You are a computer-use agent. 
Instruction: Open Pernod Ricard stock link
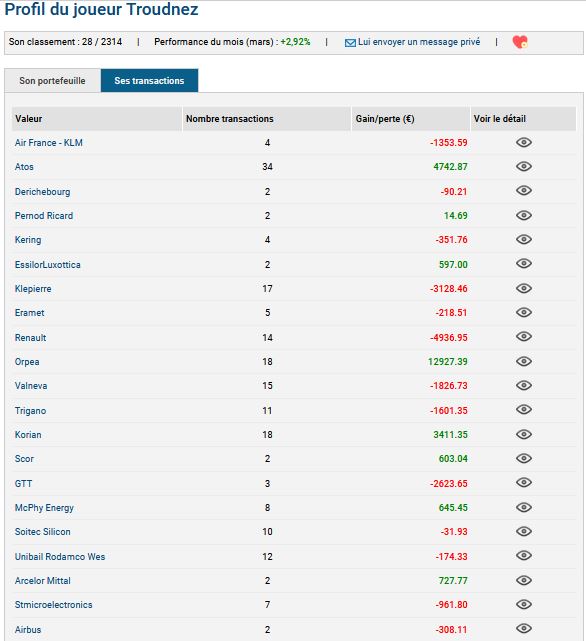(x=44, y=215)
